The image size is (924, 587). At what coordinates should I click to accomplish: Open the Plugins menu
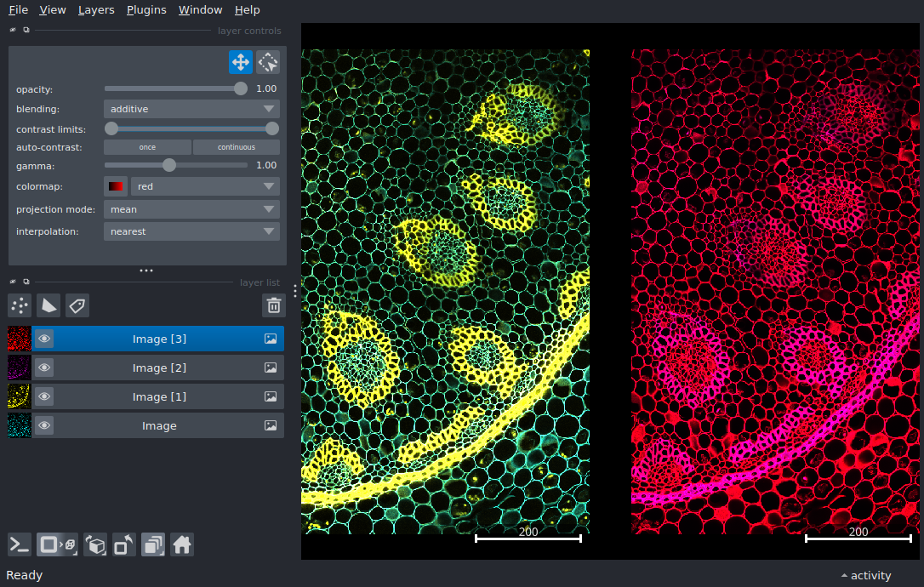[x=145, y=10]
